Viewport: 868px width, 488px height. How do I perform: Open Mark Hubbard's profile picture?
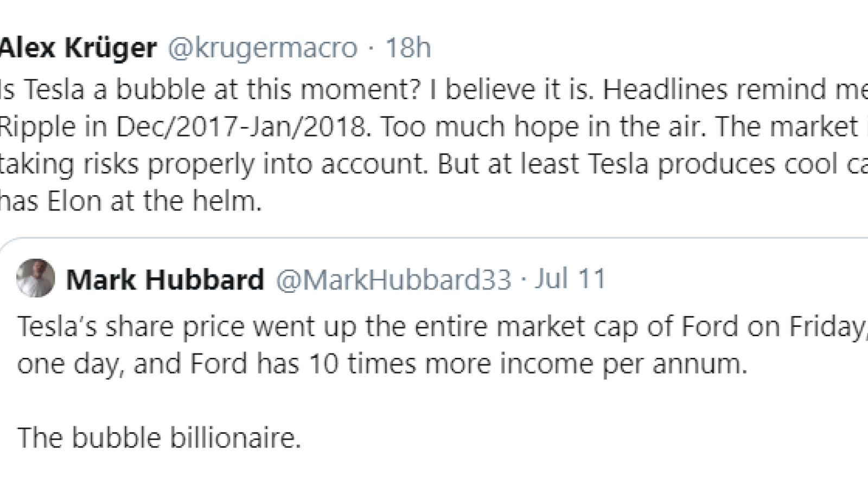(36, 278)
